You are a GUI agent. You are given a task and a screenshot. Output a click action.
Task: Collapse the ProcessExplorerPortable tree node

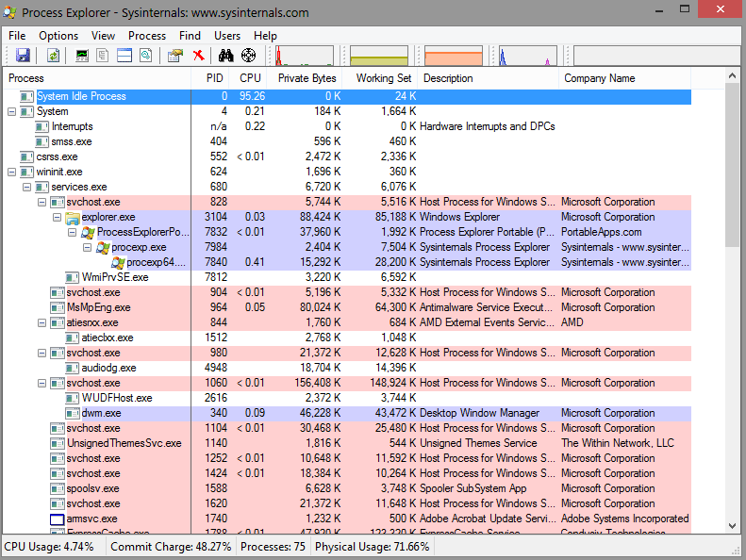[x=73, y=233]
